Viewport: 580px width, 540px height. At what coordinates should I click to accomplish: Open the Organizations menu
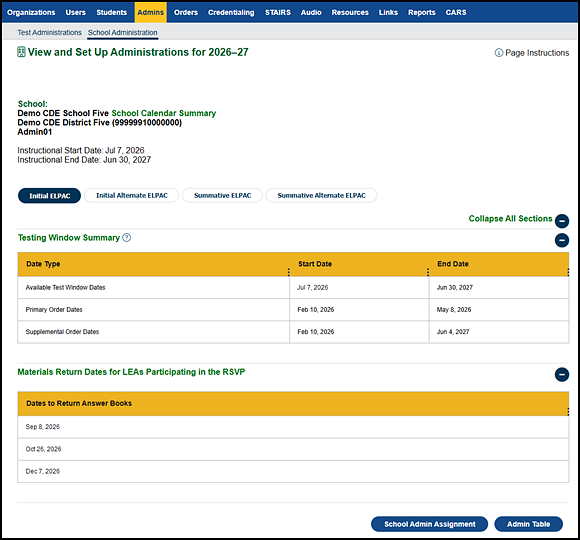[x=31, y=13]
